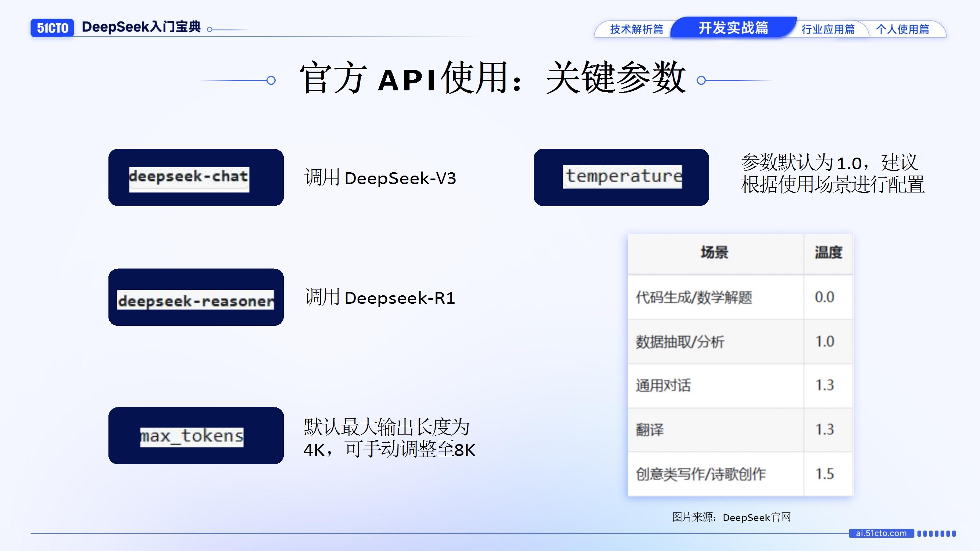This screenshot has height=551, width=980.
Task: Select the 通用对话 table row
Action: click(664, 385)
